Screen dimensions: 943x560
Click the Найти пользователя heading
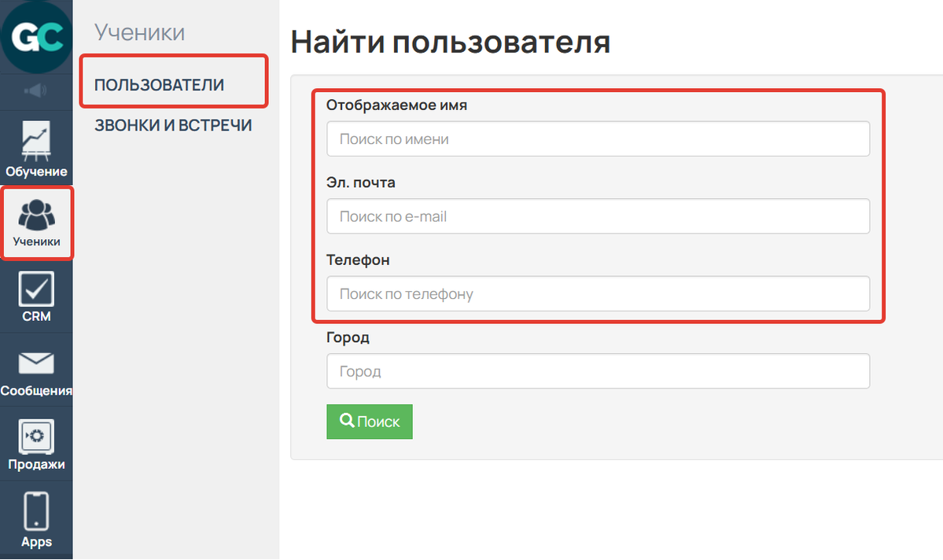[451, 42]
